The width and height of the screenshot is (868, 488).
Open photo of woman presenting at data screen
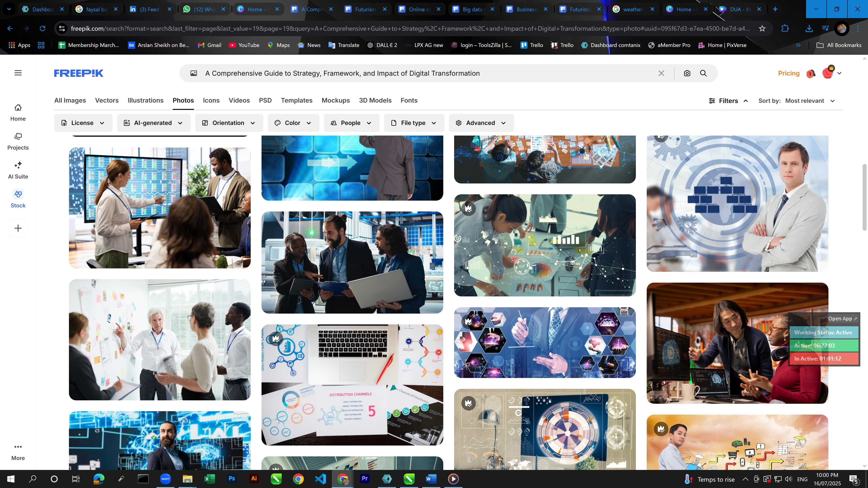click(x=160, y=208)
